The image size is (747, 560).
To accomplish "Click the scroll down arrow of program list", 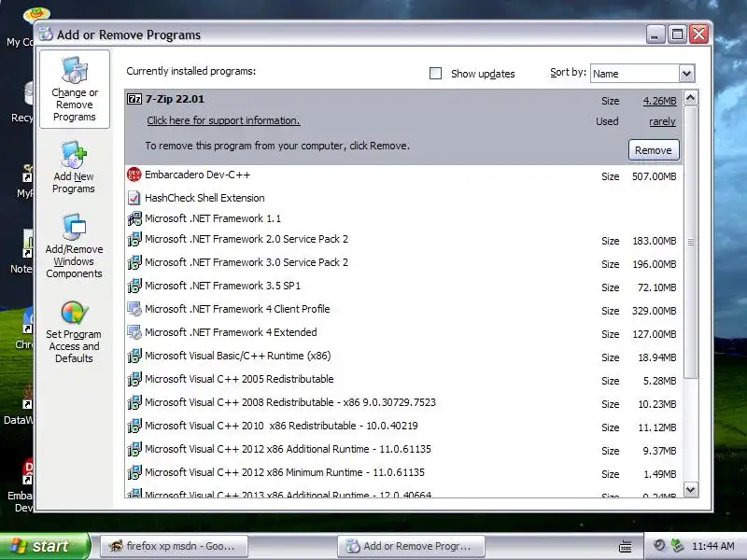I will (x=691, y=489).
